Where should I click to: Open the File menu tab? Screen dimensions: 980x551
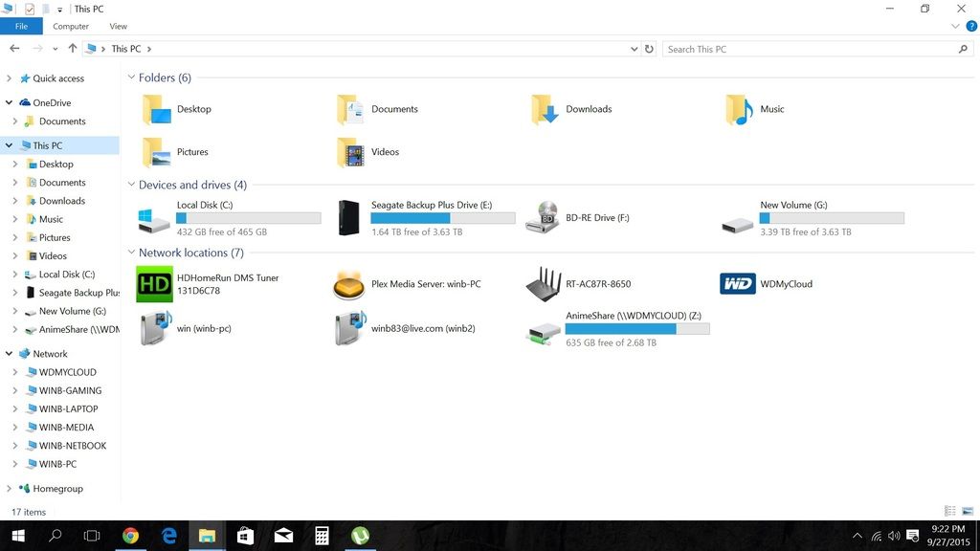click(x=21, y=26)
